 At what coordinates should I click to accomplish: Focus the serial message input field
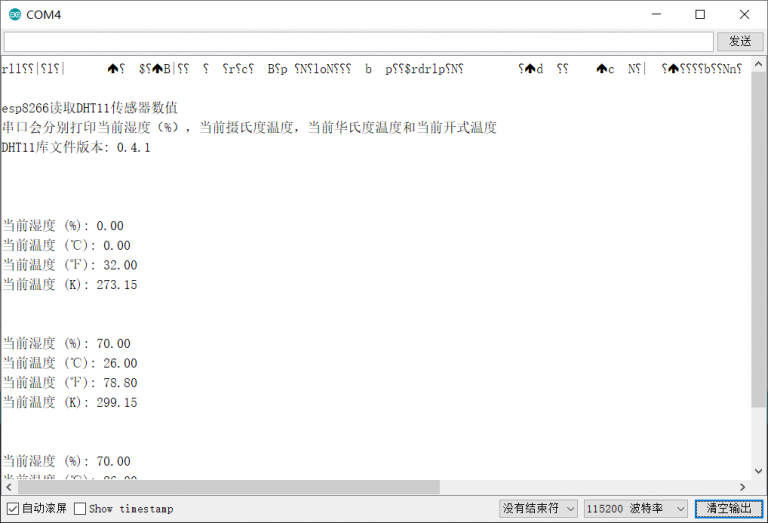(x=358, y=41)
